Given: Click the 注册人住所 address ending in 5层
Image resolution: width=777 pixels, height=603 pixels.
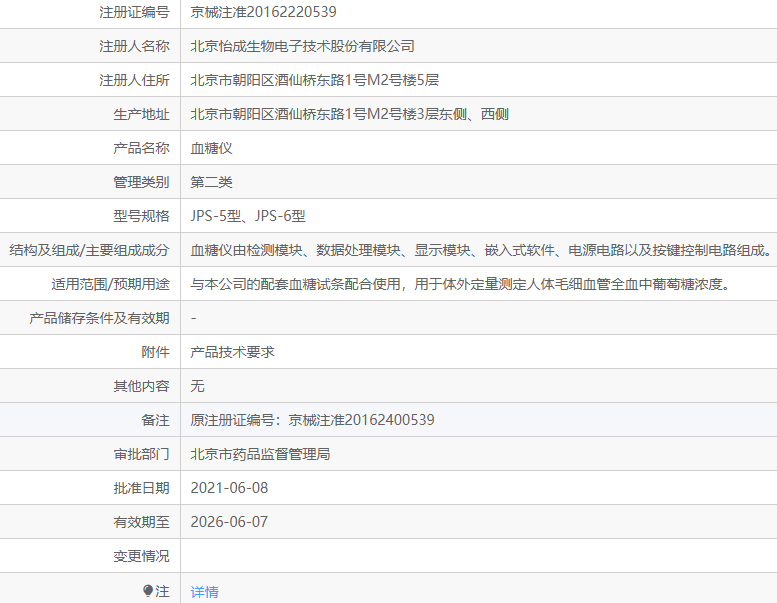Looking at the screenshot, I should (315, 80).
